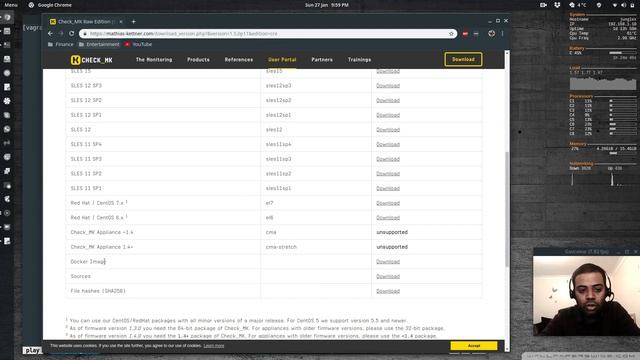Screen dimensions: 640x360
Task: Click the shield tray icon
Action: (x=599, y=5)
